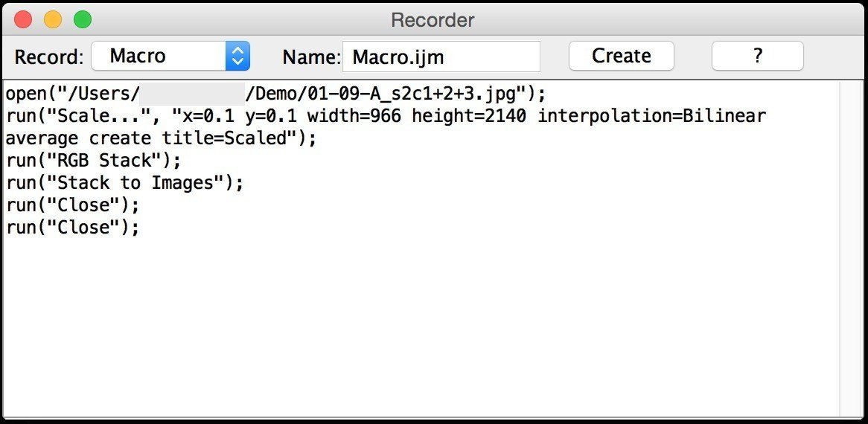Click the first run("Close") line
Image resolution: width=868 pixels, height=424 pixels.
[72, 205]
